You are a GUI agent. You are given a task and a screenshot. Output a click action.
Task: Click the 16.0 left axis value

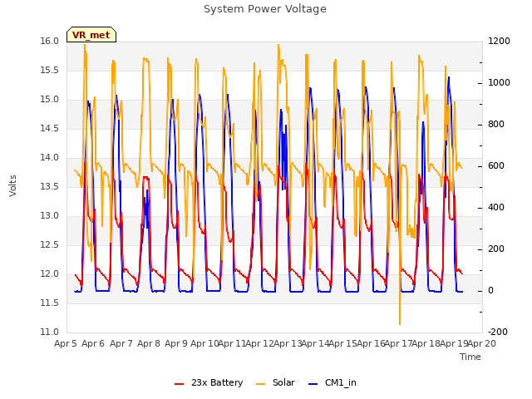[50, 42]
